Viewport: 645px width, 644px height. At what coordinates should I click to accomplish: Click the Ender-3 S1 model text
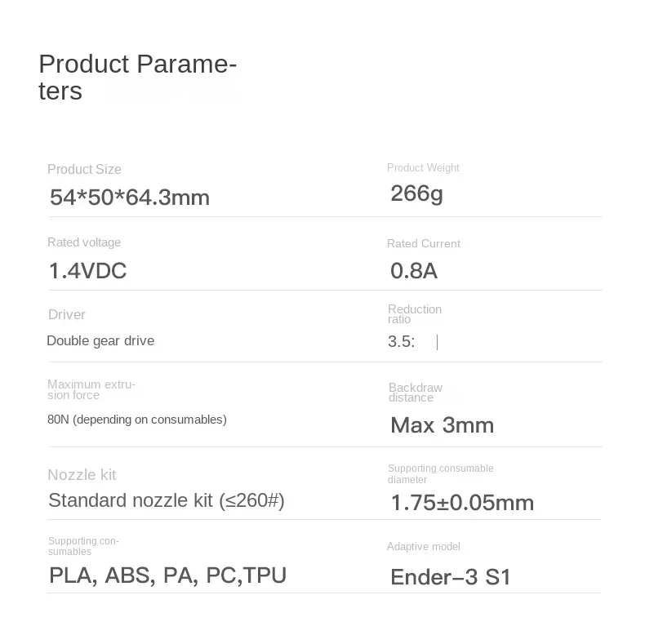pyautogui.click(x=451, y=576)
